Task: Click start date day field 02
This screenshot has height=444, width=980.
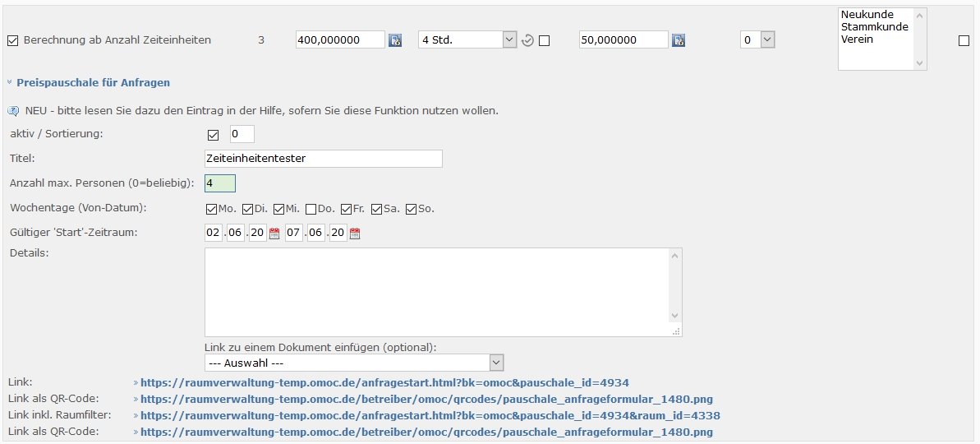Action: click(213, 234)
